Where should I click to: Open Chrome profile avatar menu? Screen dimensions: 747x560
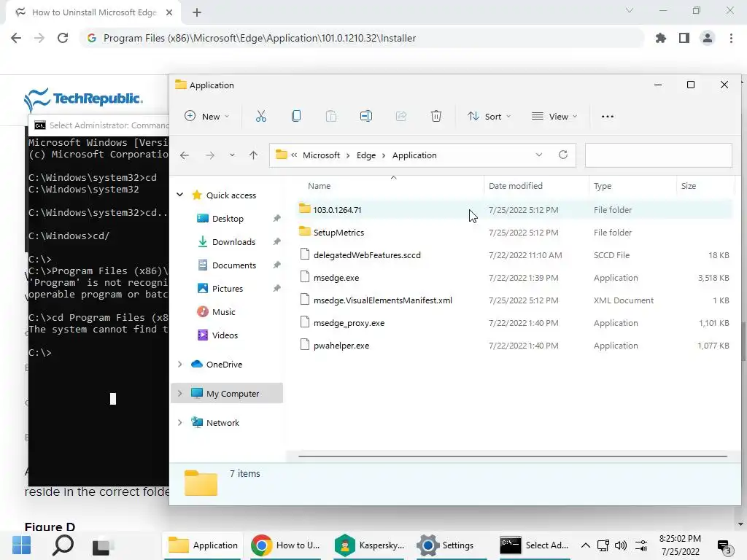(708, 38)
